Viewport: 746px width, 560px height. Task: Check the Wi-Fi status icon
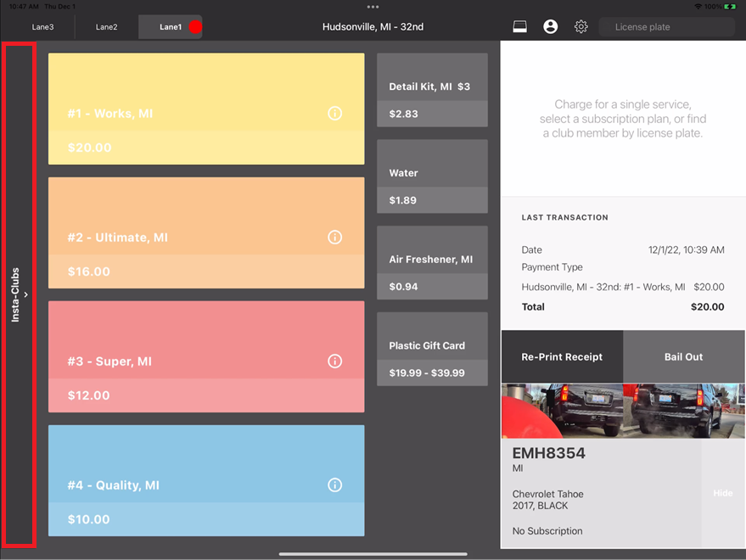[x=698, y=7]
